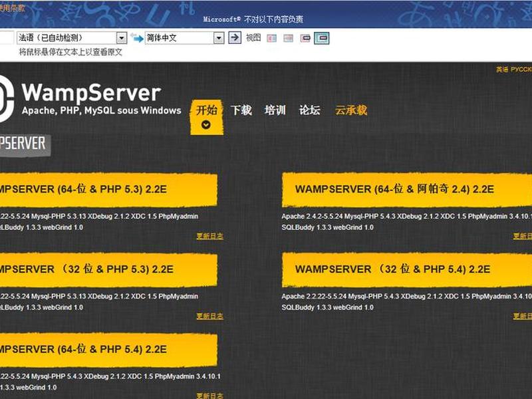532x399 pixels.
Task: Open the 云承载 menu item
Action: [x=351, y=110]
